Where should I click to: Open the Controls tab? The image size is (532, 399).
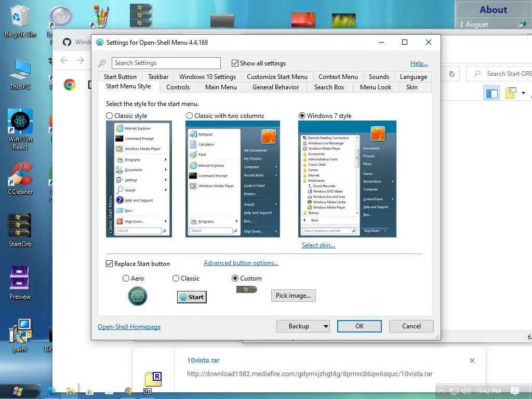pos(178,87)
